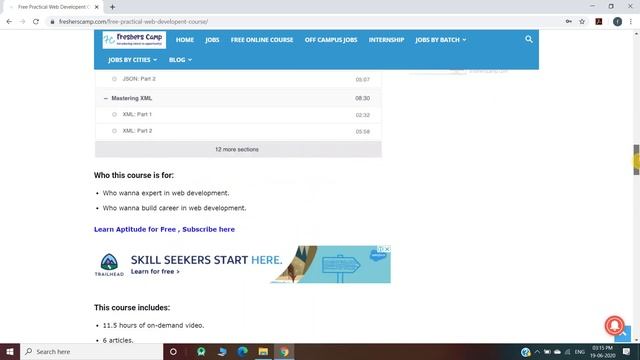The image size is (640, 360).
Task: Click the Windows Search here box
Action: point(91,351)
